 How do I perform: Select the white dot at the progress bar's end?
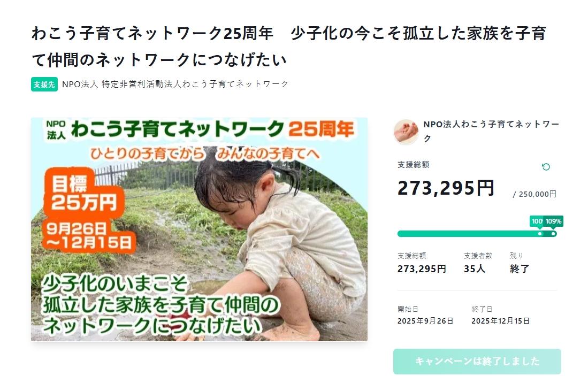tap(553, 234)
